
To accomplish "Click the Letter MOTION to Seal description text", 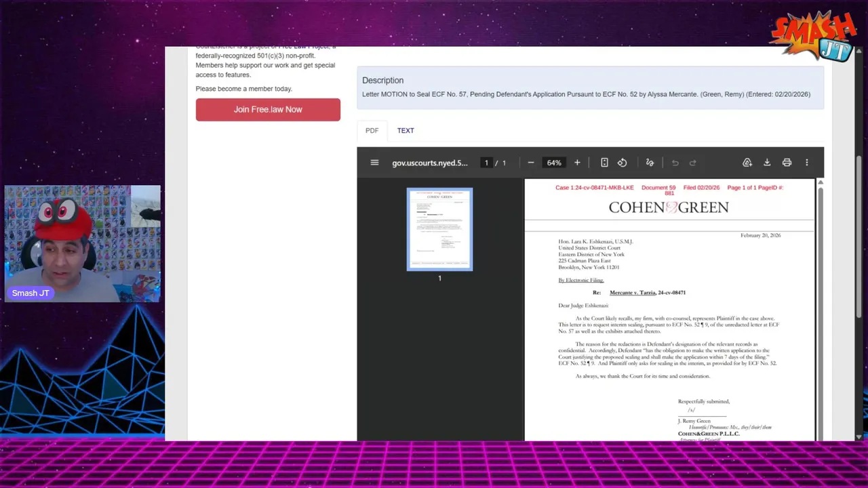I will [586, 94].
